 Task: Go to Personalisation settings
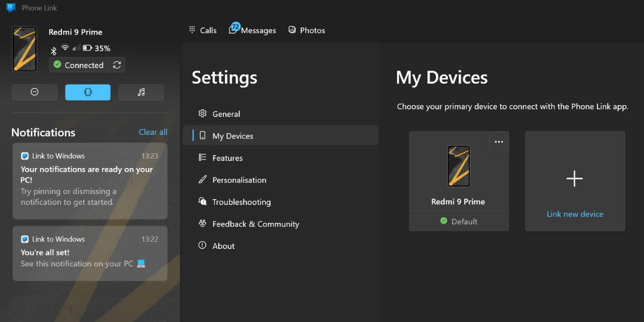click(x=239, y=180)
